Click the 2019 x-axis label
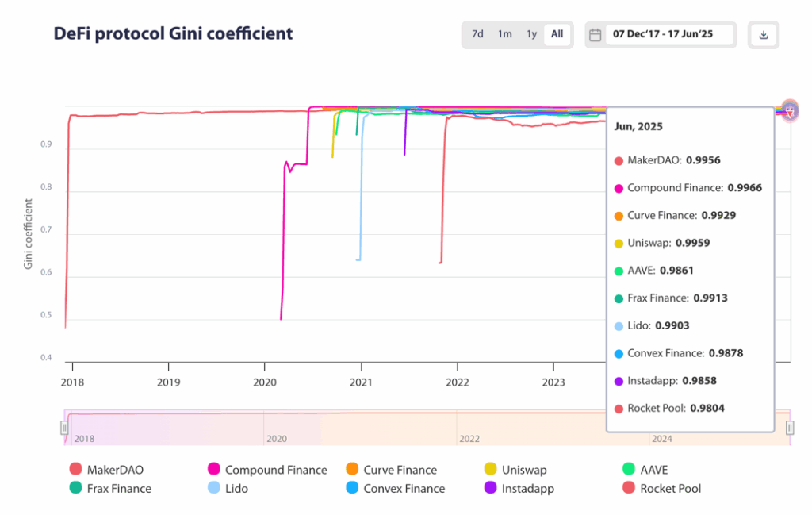The width and height of the screenshot is (812, 515). 168,382
